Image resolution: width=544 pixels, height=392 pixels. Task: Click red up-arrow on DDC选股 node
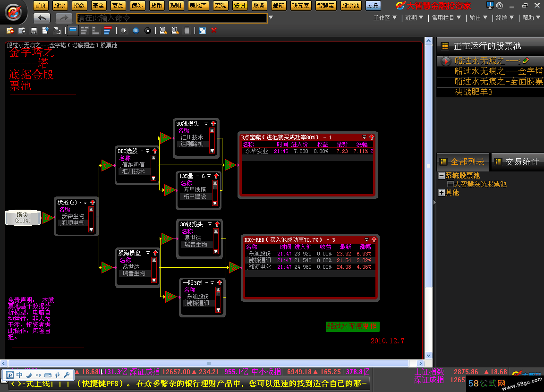pos(155,151)
